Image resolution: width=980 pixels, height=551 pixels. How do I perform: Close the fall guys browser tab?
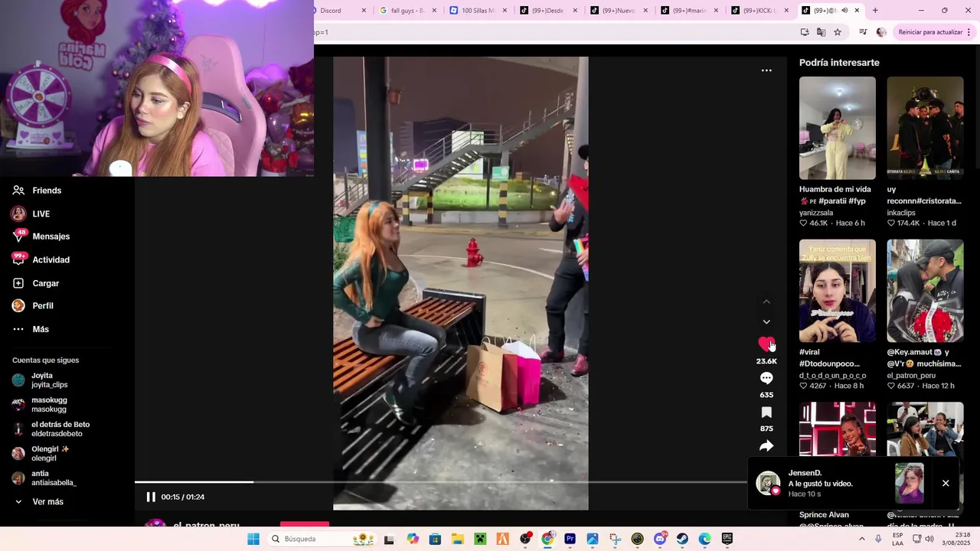pos(434,11)
